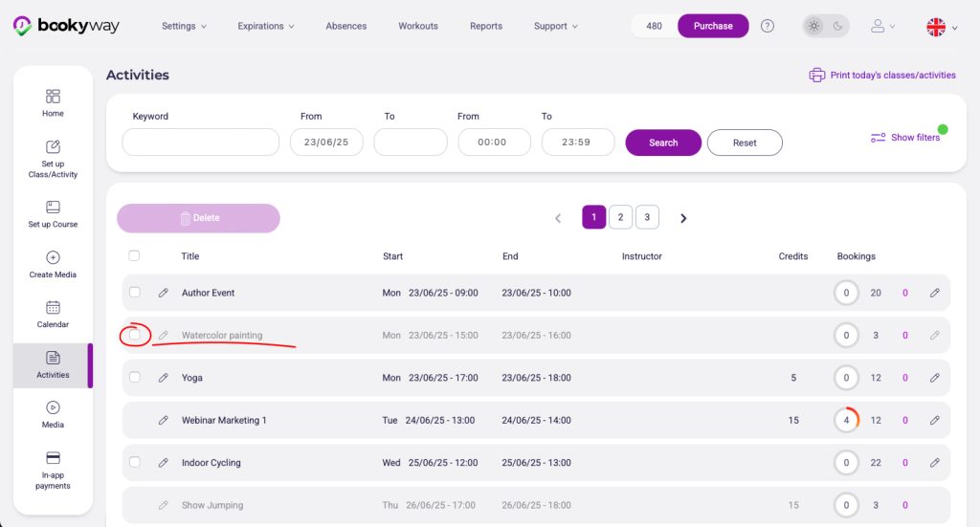Print today's classes/activities
The width and height of the screenshot is (980, 527).
pos(881,75)
